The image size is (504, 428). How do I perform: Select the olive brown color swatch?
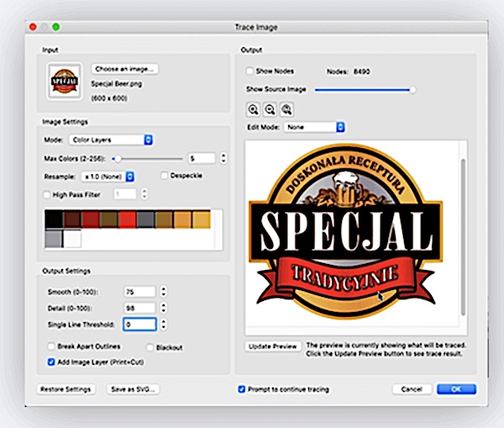point(109,219)
